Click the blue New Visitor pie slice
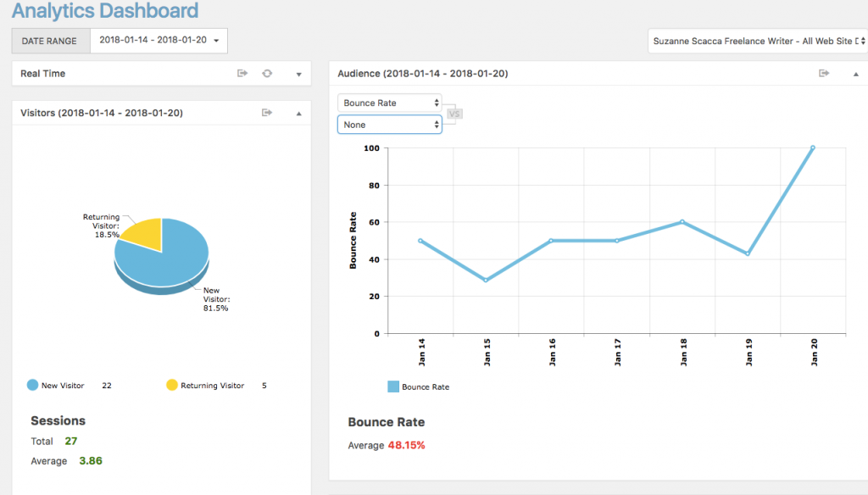The image size is (868, 495). 170,259
